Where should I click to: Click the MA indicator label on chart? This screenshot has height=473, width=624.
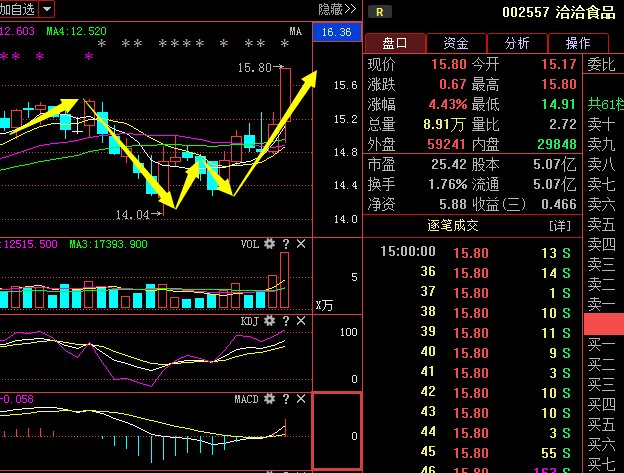(x=295, y=31)
